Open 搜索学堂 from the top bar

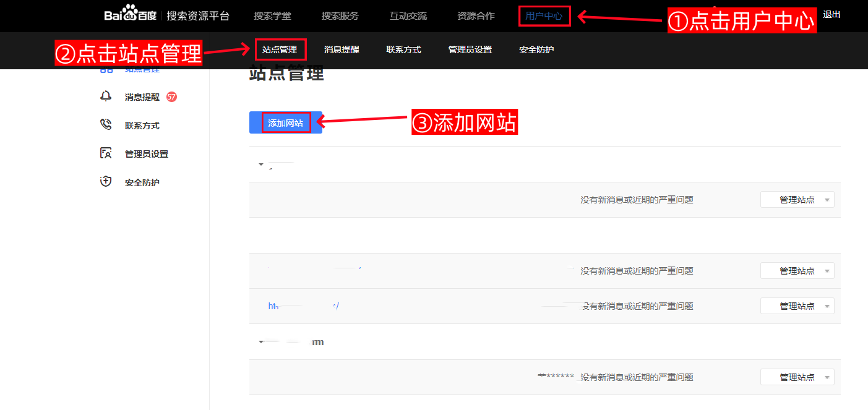272,15
